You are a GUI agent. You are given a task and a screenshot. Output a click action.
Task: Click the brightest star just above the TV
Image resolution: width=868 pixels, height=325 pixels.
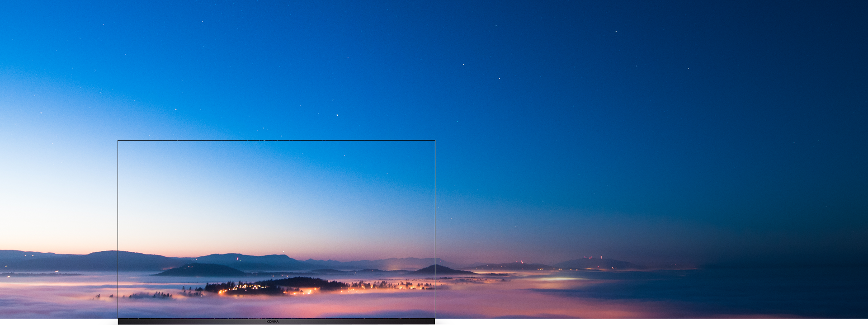[x=337, y=115]
